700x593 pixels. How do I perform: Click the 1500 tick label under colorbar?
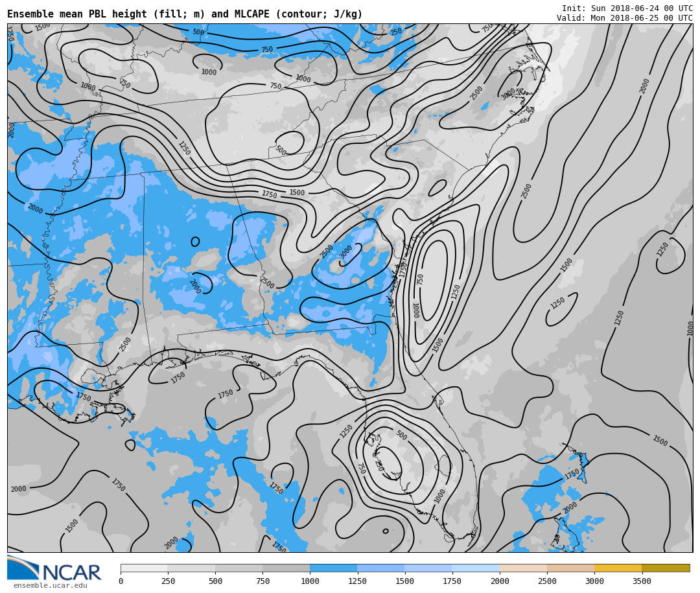[x=404, y=581]
